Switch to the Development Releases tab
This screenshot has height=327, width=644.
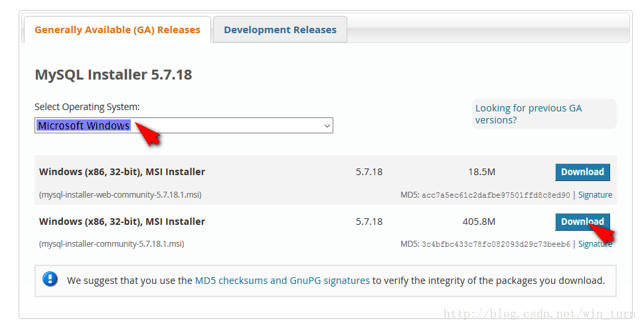280,30
